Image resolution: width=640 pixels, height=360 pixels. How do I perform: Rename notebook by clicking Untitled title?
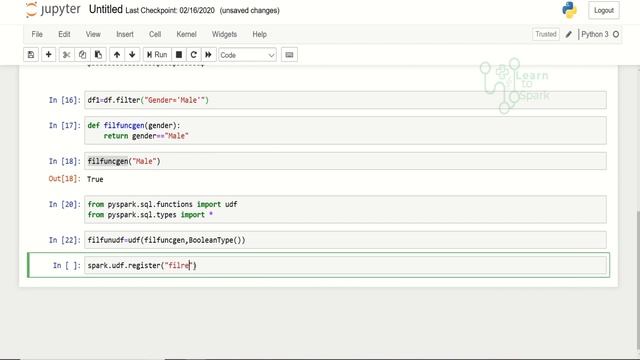pos(106,9)
